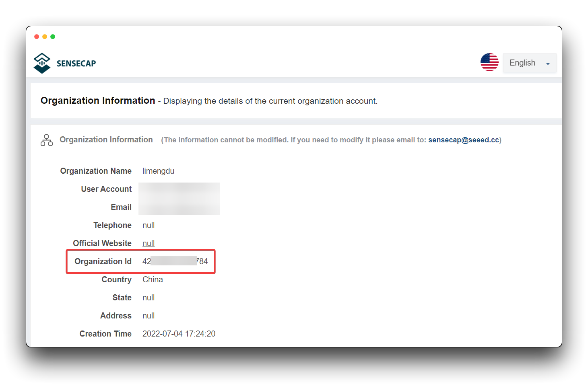Image resolution: width=588 pixels, height=386 pixels.
Task: Minimize the window with the yellow button
Action: [45, 37]
